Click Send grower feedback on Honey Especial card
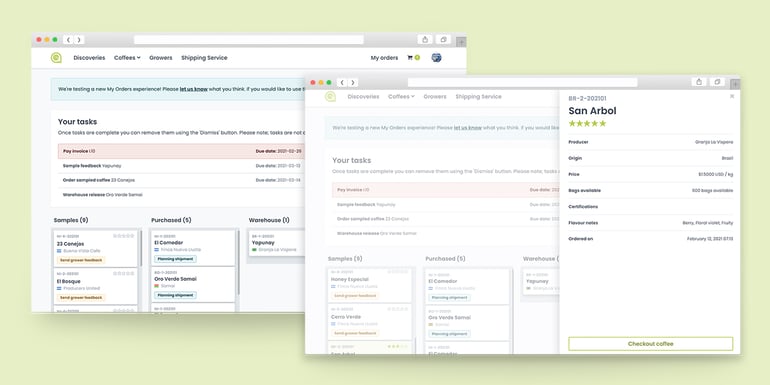 coord(355,296)
